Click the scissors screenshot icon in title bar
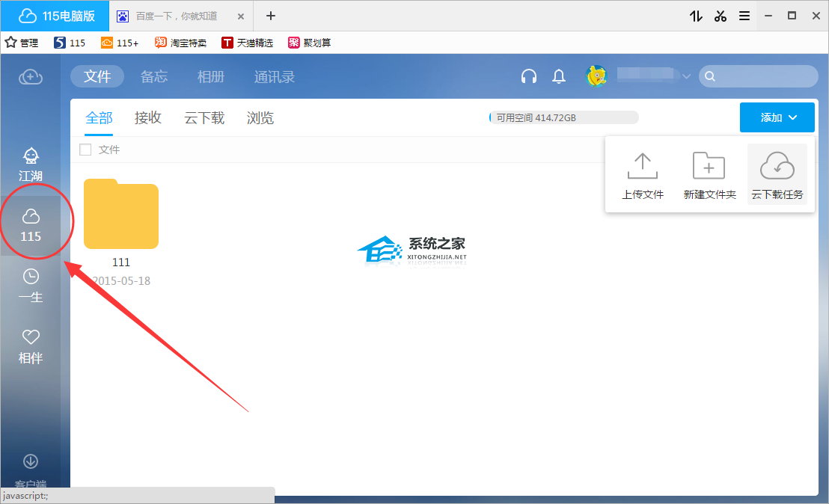This screenshot has width=829, height=504. [720, 16]
